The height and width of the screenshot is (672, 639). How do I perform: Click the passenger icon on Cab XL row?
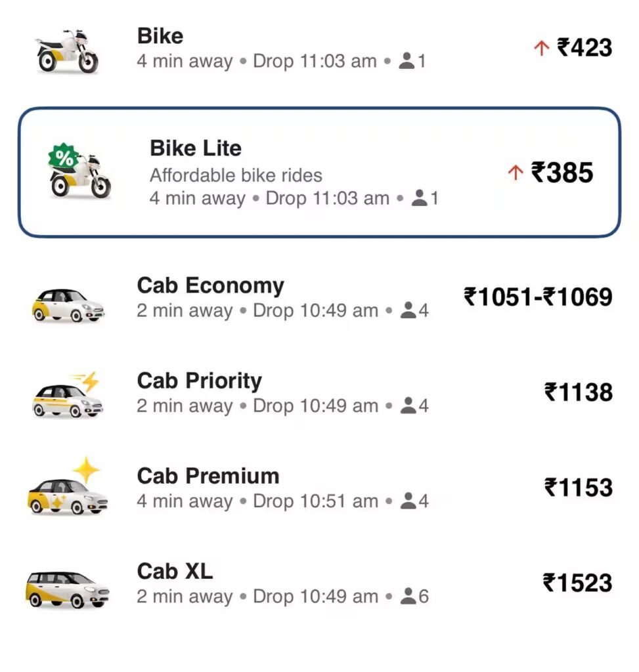pyautogui.click(x=408, y=596)
